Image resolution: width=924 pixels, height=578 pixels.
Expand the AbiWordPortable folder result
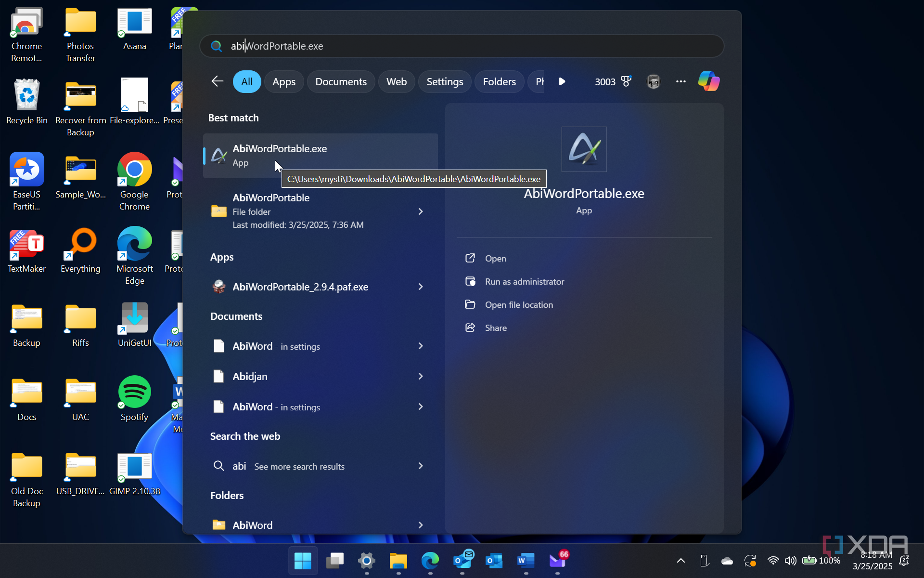421,211
